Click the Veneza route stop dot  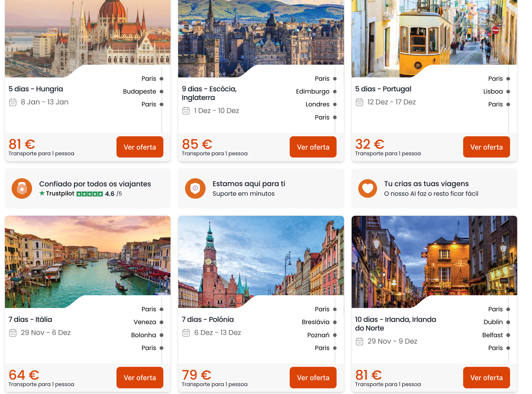(x=162, y=322)
